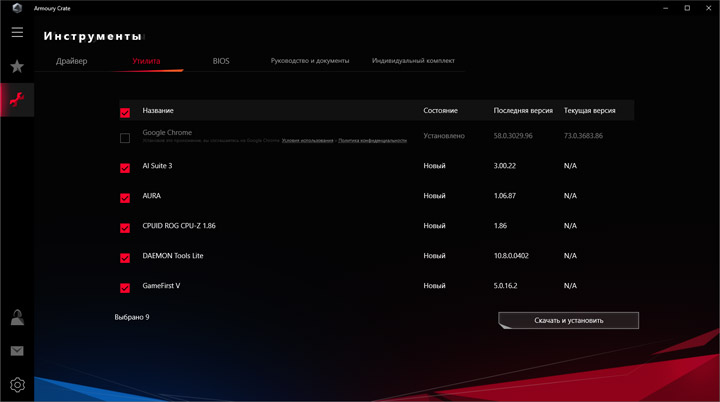This screenshot has height=402, width=720.
Task: Open the BIOS tab
Action: (x=221, y=61)
